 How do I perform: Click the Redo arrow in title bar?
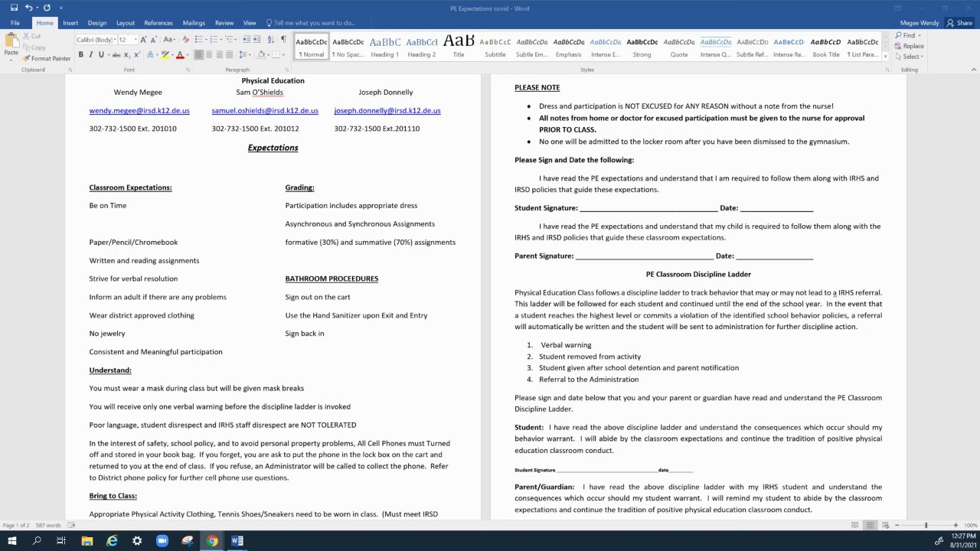pyautogui.click(x=47, y=8)
